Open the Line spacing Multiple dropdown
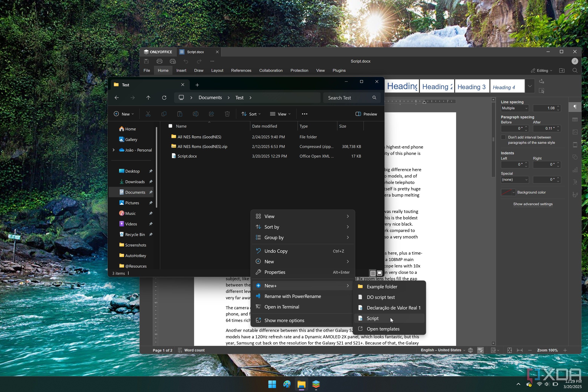This screenshot has height=392, width=588. [515, 108]
